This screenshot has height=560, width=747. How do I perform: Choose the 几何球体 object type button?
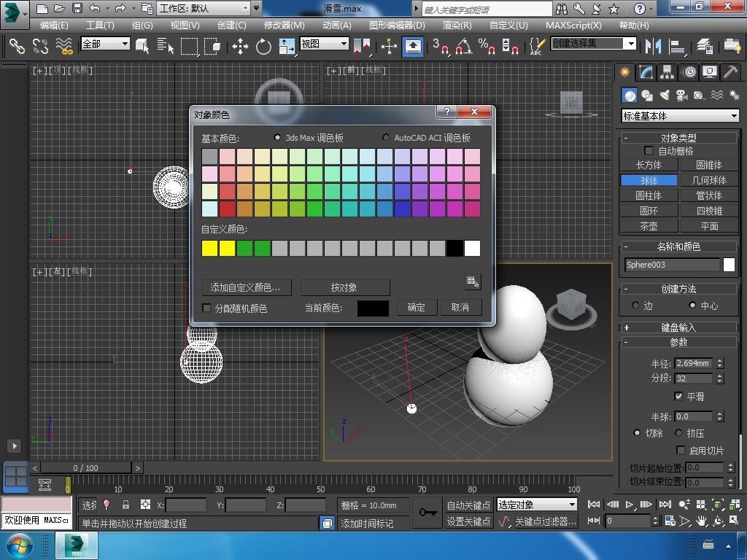coord(709,180)
